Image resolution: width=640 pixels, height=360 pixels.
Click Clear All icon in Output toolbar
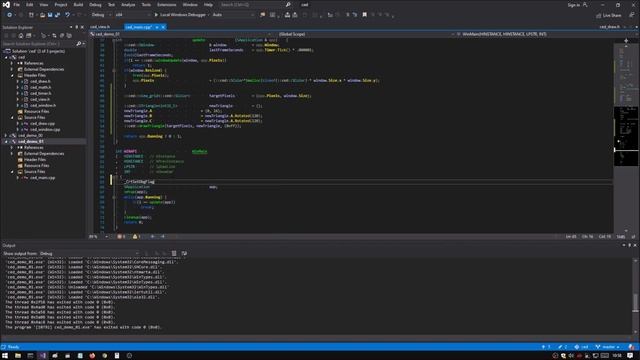tap(174, 253)
